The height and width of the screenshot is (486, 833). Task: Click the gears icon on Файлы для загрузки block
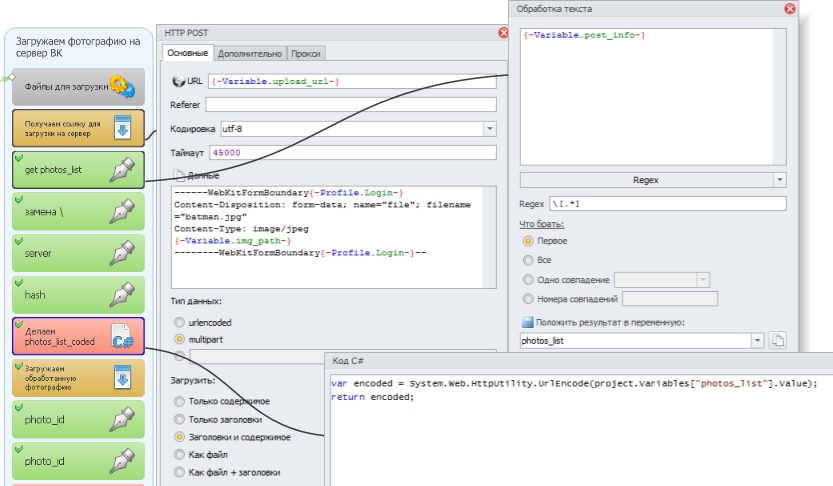(122, 86)
